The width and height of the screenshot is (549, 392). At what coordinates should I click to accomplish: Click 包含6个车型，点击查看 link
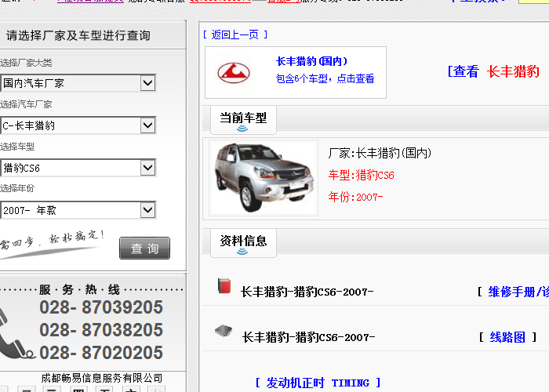coord(325,78)
